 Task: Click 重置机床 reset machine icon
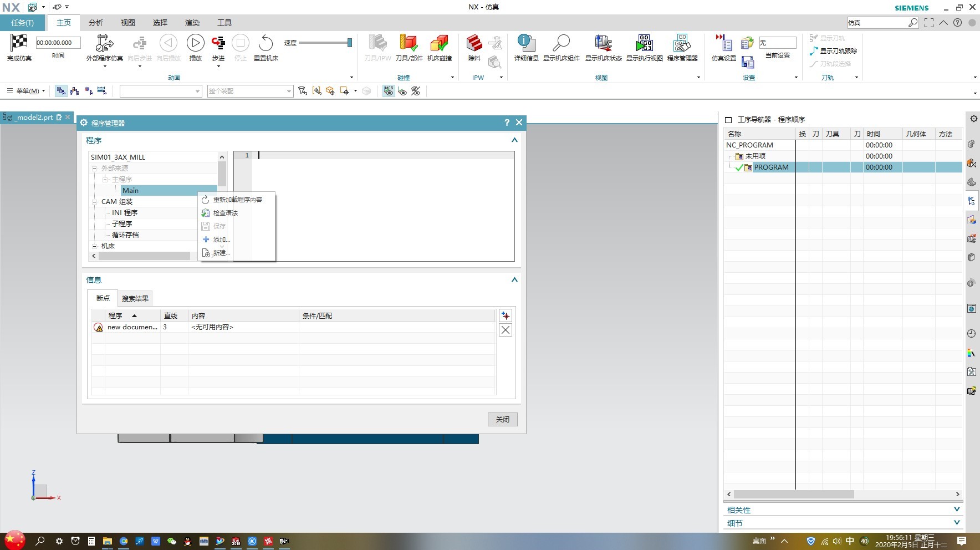coord(266,43)
